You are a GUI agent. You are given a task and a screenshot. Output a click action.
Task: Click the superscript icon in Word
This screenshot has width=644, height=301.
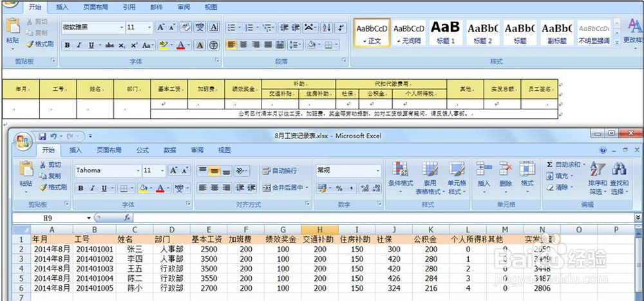(x=134, y=45)
